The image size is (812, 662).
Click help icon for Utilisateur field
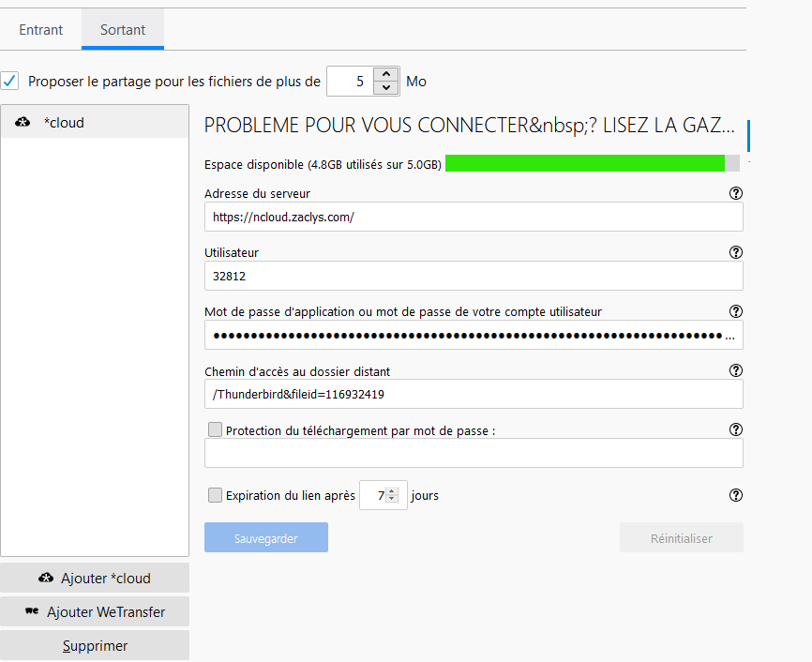point(735,252)
